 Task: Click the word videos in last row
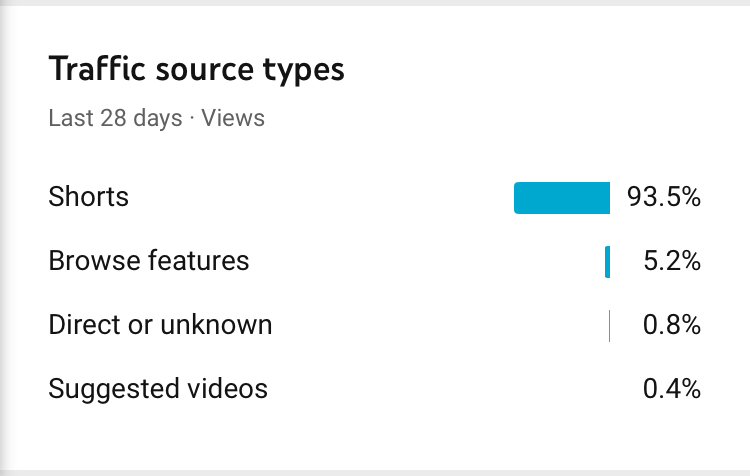click(x=227, y=388)
